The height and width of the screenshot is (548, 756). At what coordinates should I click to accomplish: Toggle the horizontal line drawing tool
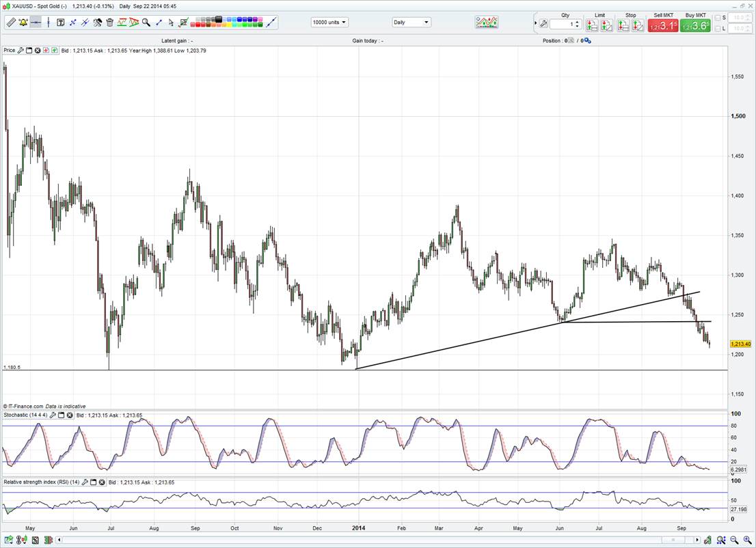(x=36, y=23)
